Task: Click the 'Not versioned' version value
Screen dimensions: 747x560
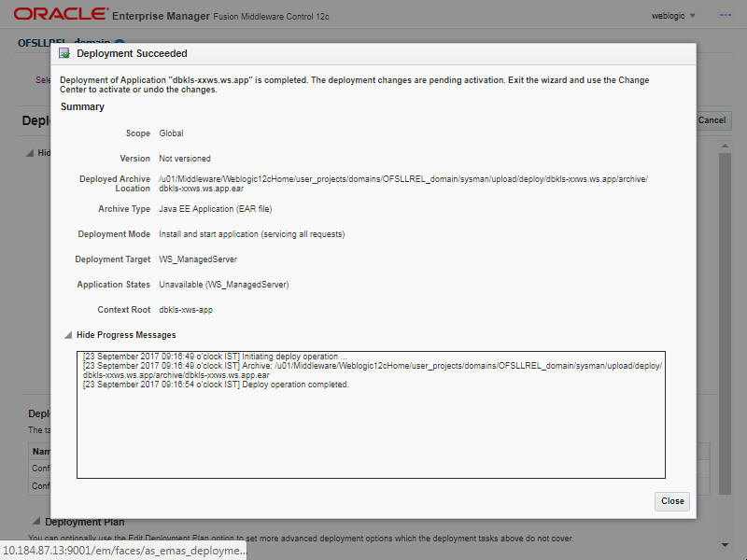Action: [x=185, y=159]
